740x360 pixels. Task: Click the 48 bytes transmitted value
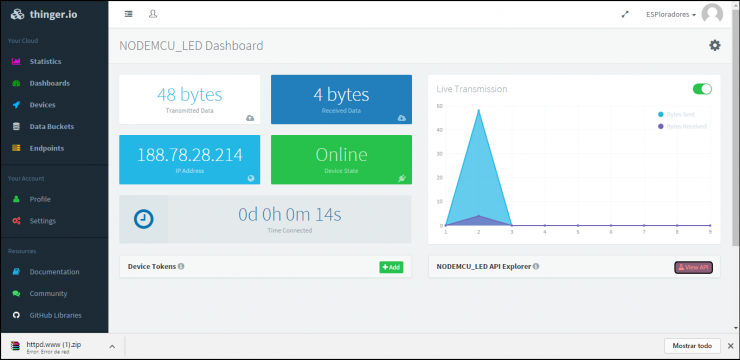pyautogui.click(x=189, y=94)
